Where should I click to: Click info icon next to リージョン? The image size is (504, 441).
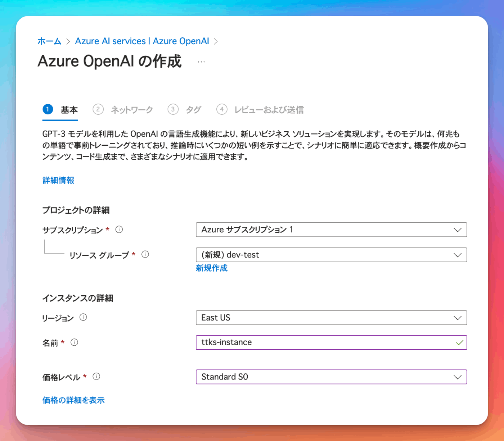(83, 317)
